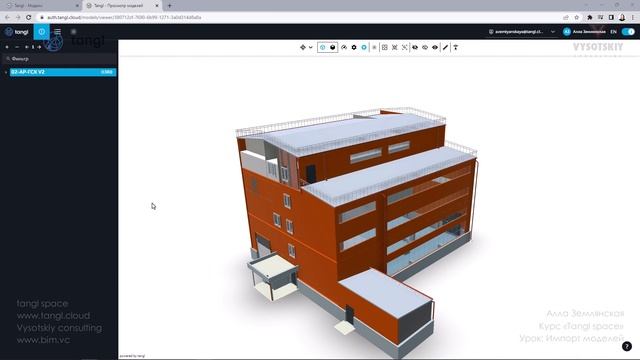Click the browser profile avatar icon
The image size is (640, 360).
point(622,18)
